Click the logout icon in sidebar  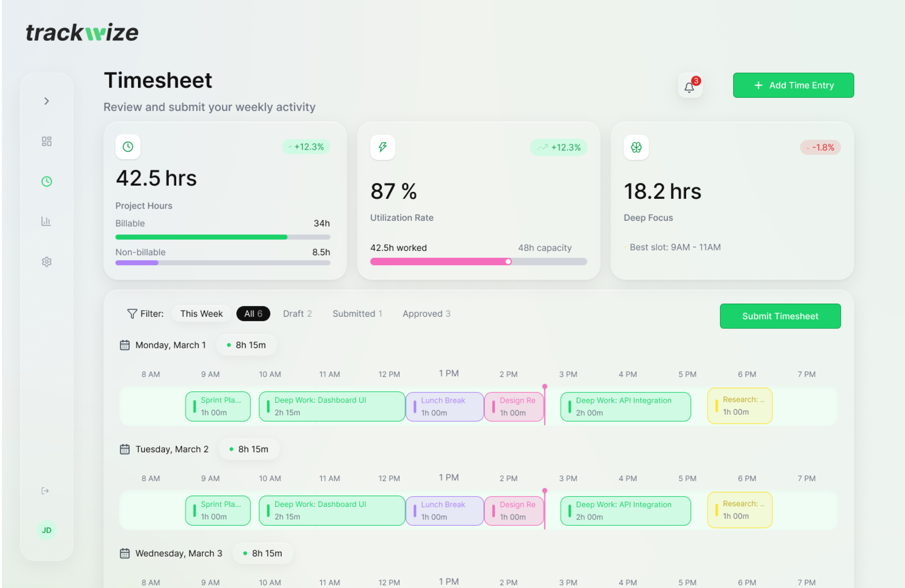point(45,491)
